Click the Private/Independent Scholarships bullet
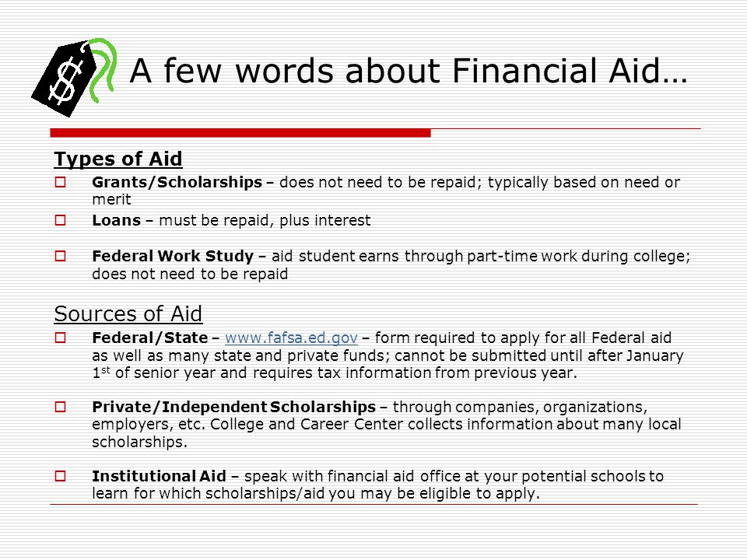Screen dimensions: 747x560 [60, 407]
